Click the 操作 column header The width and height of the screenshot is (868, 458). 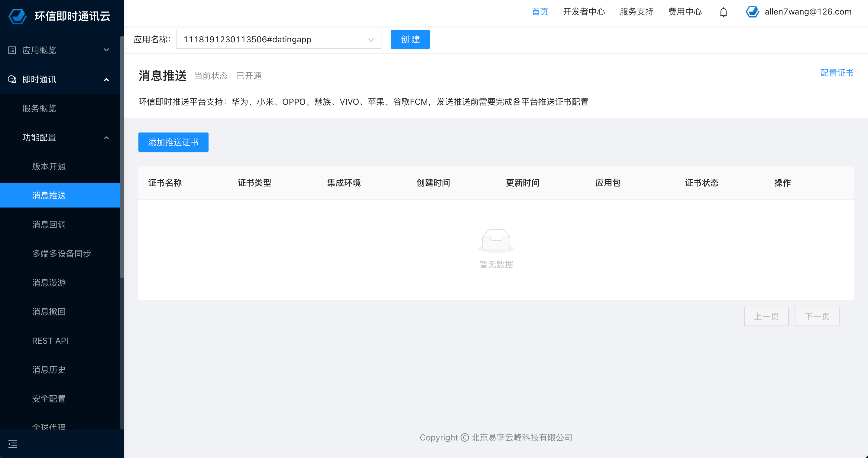tap(782, 183)
